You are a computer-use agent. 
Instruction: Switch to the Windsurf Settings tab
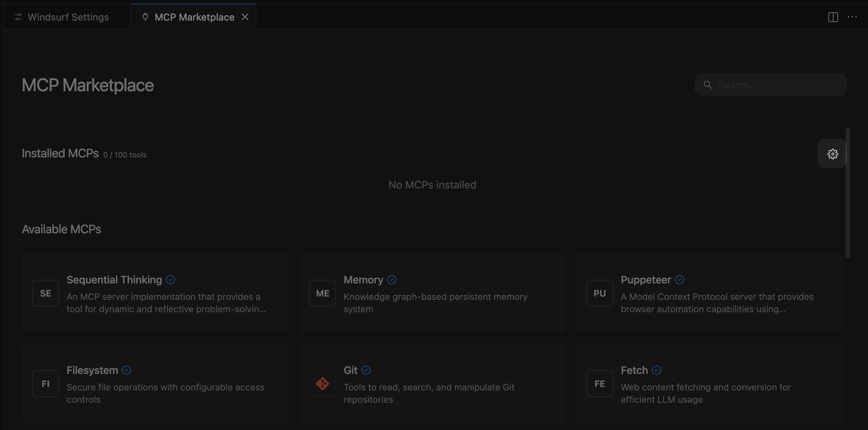pos(68,17)
